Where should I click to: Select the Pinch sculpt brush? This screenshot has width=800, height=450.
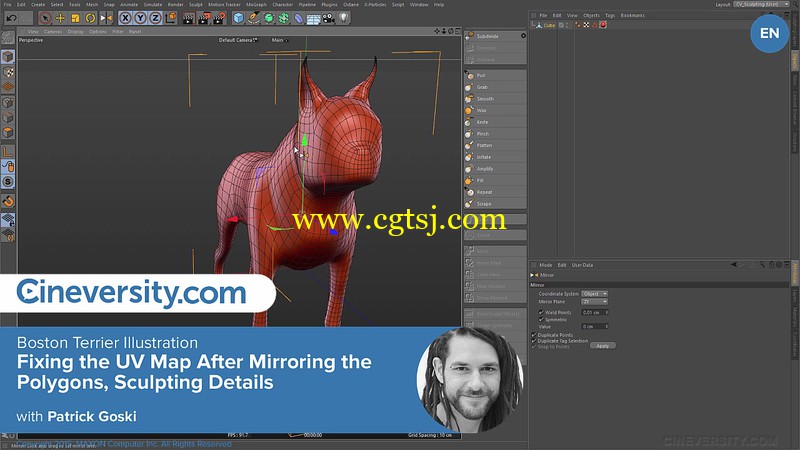point(495,134)
